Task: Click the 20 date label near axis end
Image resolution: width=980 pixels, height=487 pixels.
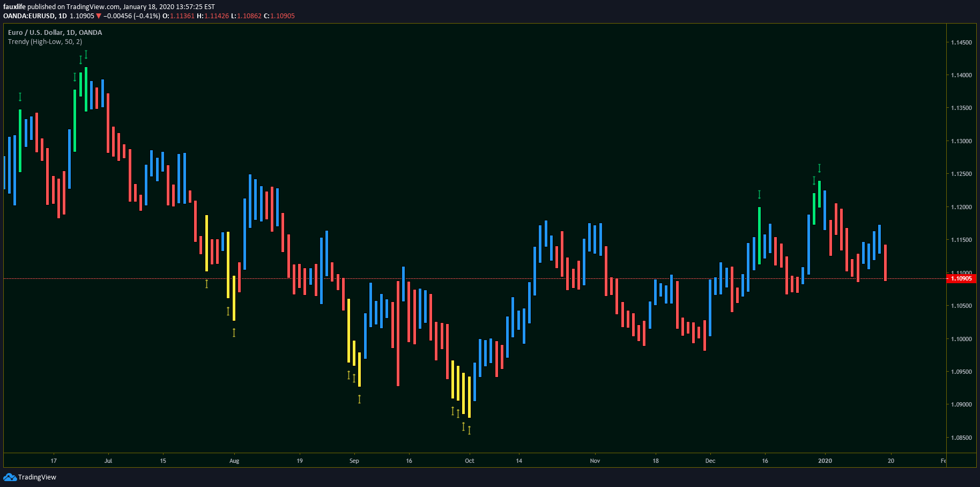Action: click(891, 461)
